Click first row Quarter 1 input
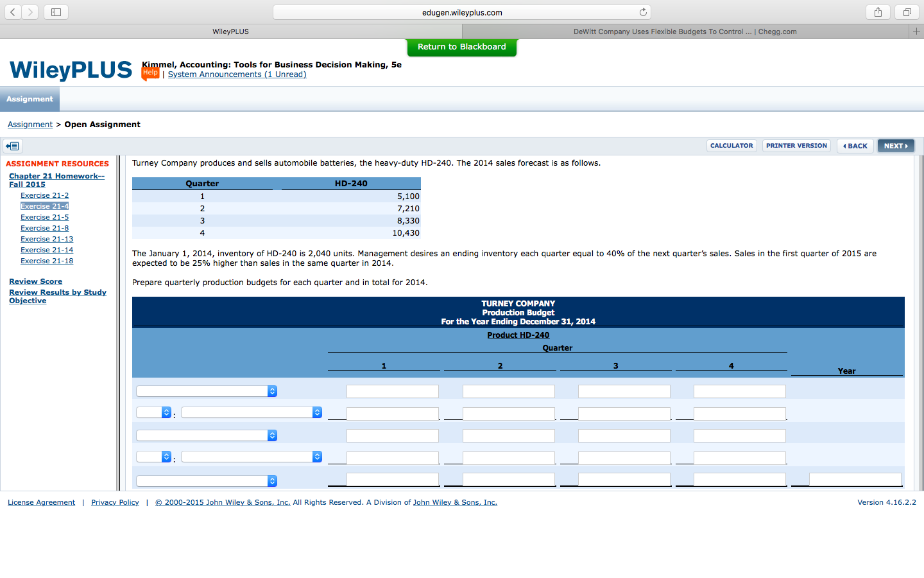 [393, 392]
